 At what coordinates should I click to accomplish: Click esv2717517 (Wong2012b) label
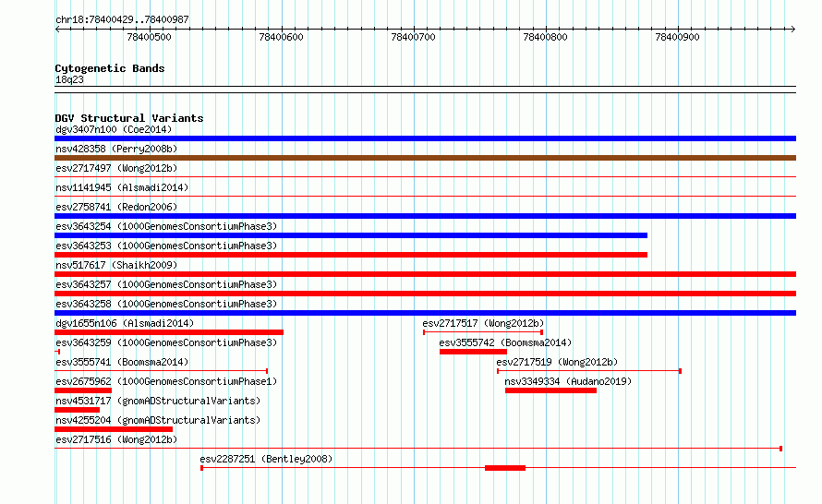pos(483,323)
